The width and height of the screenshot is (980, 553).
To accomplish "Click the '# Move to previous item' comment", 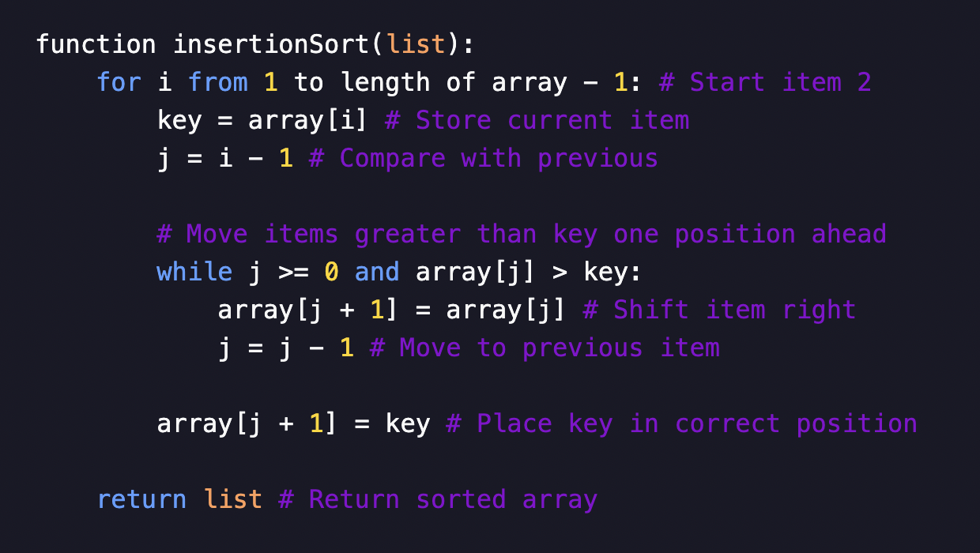I will (x=545, y=348).
